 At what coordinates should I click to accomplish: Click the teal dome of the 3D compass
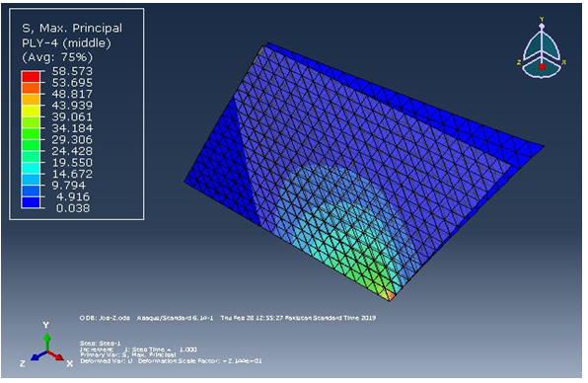click(x=542, y=44)
